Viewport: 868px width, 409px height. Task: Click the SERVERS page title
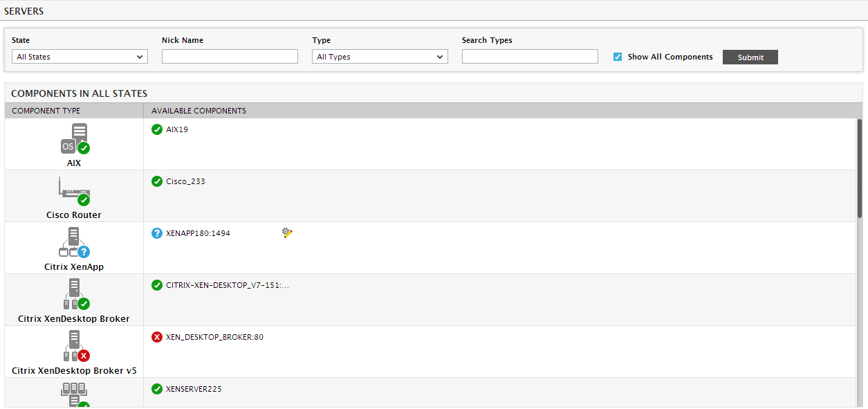24,11
